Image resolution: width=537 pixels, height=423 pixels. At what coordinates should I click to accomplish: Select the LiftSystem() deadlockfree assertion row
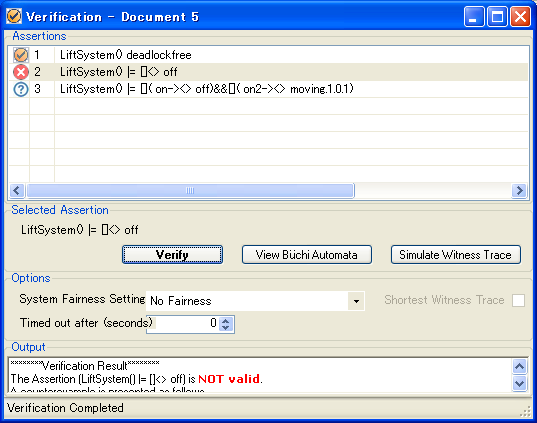coord(268,55)
